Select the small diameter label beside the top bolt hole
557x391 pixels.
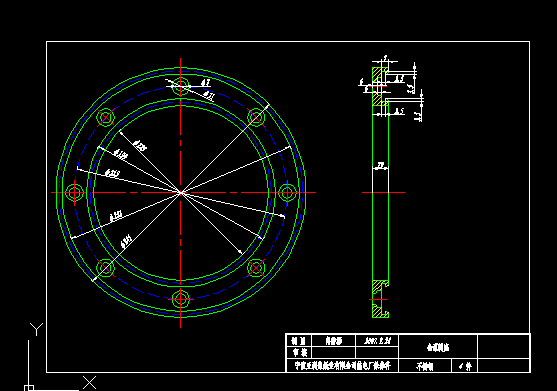click(209, 96)
